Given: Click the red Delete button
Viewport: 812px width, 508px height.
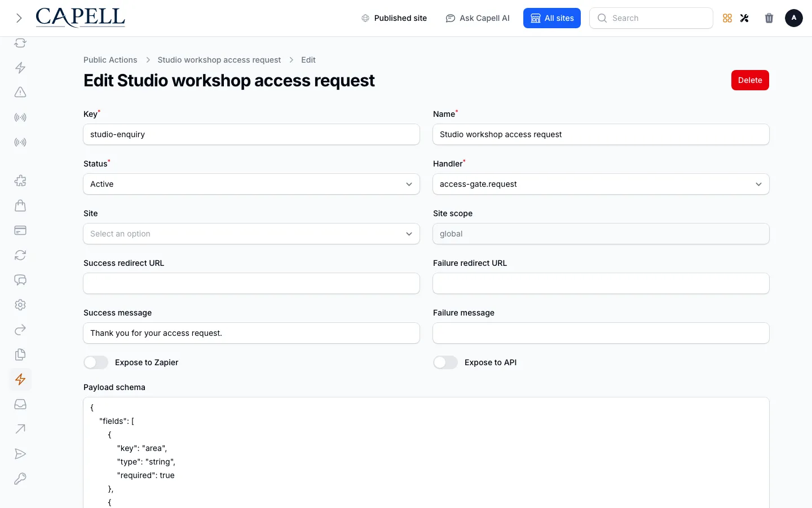Looking at the screenshot, I should [x=750, y=80].
